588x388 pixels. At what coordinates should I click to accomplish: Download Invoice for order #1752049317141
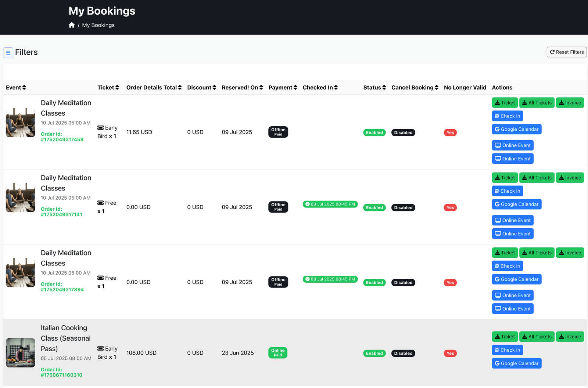tap(570, 178)
